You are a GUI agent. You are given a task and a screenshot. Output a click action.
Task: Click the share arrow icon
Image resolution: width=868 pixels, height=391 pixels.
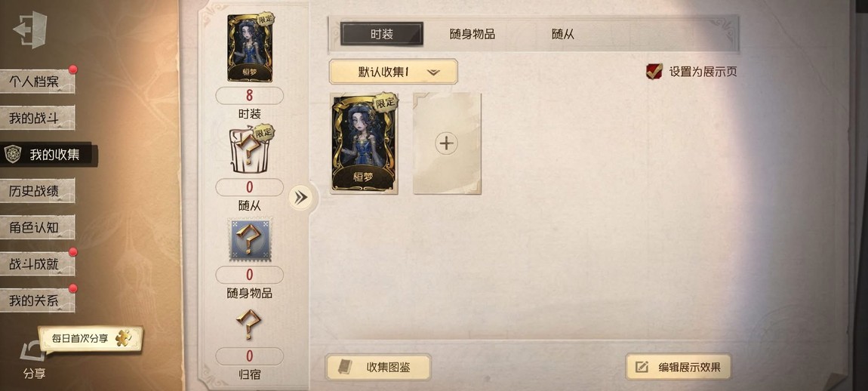click(x=34, y=351)
